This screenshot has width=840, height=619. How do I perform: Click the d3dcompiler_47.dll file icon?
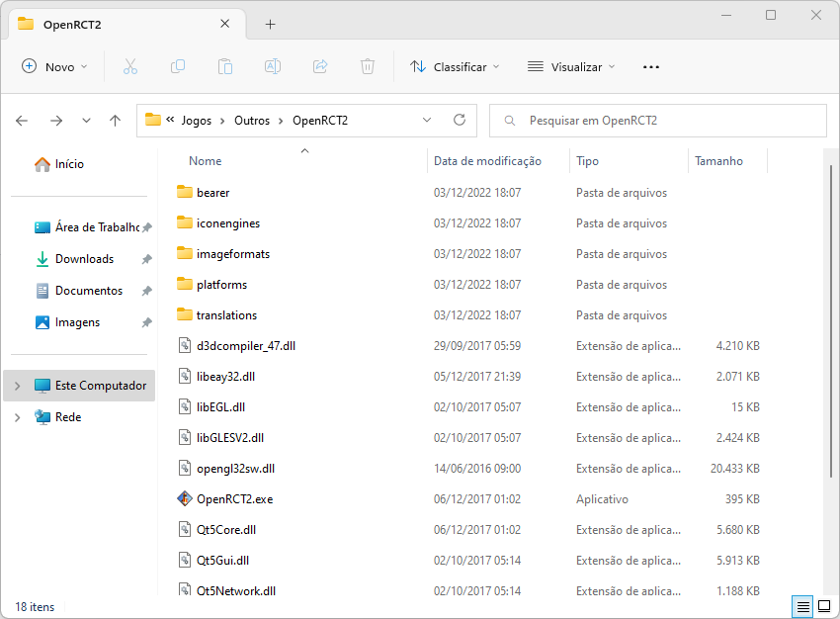click(x=184, y=346)
